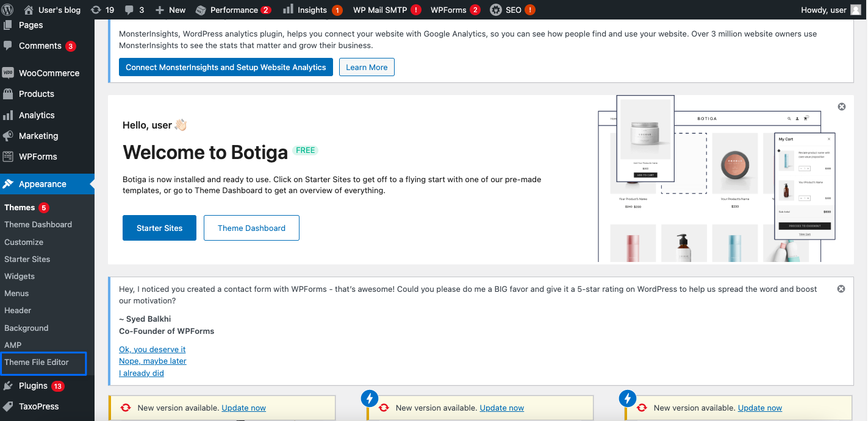
Task: Open the WPForms admin bar menu
Action: click(x=456, y=10)
